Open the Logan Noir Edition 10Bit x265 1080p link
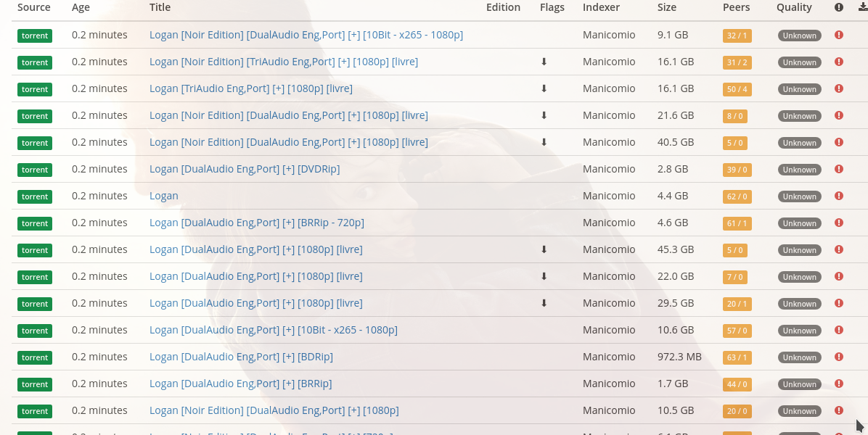Screen dimensions: 868x435 pyautogui.click(x=306, y=35)
